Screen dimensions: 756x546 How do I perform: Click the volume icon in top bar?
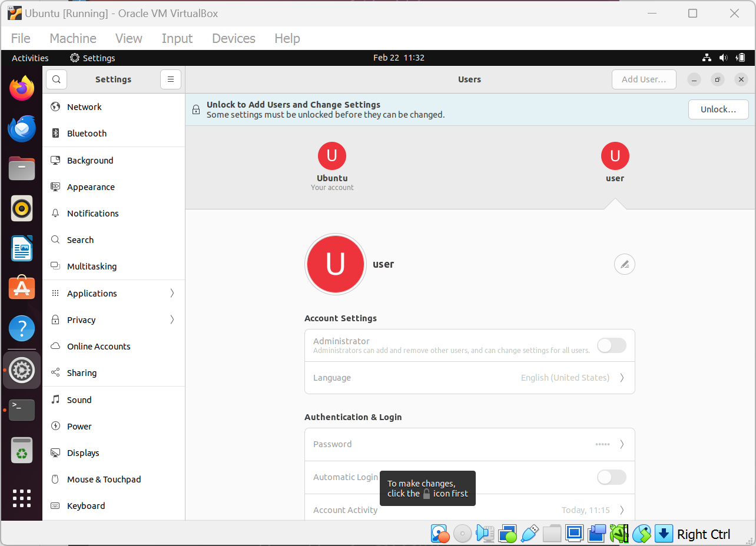tap(724, 58)
